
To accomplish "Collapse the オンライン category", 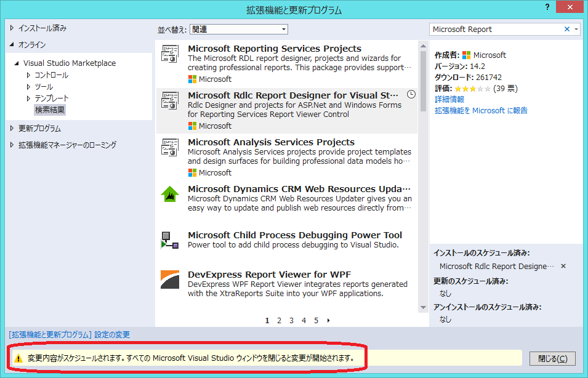I will (x=12, y=44).
